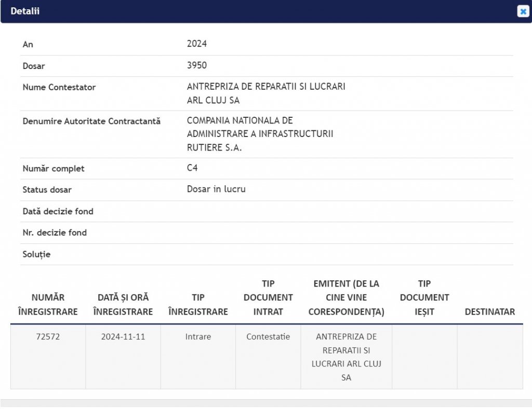Select authority 'COMPANIA NATIONALA DE ADMINISTRARE A INFRASTRUCTURII RUTIERE S.A.'
This screenshot has height=409, width=532.
tap(260, 134)
